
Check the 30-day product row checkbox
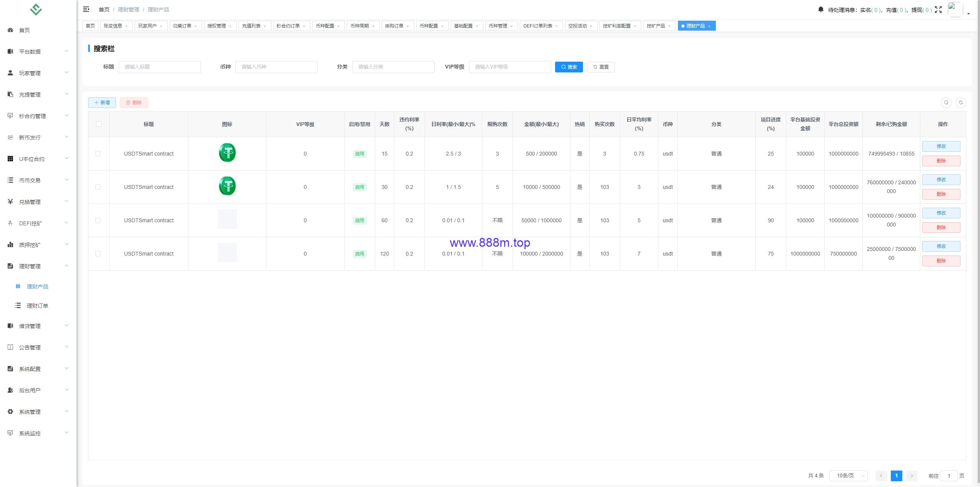(98, 187)
